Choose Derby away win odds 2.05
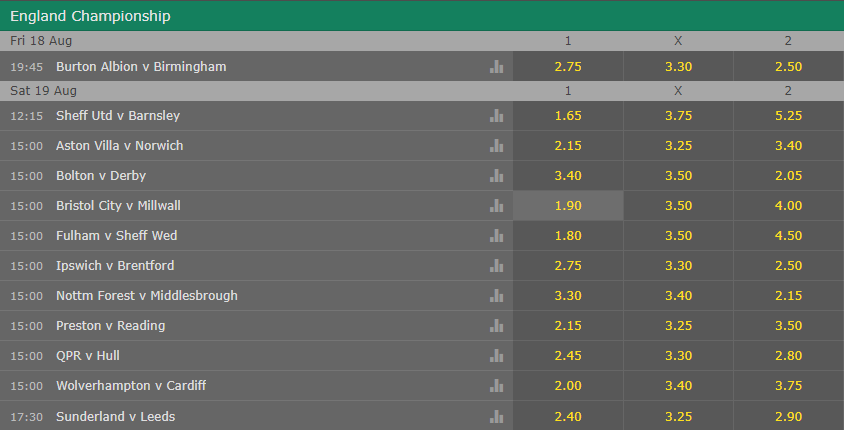 click(789, 176)
